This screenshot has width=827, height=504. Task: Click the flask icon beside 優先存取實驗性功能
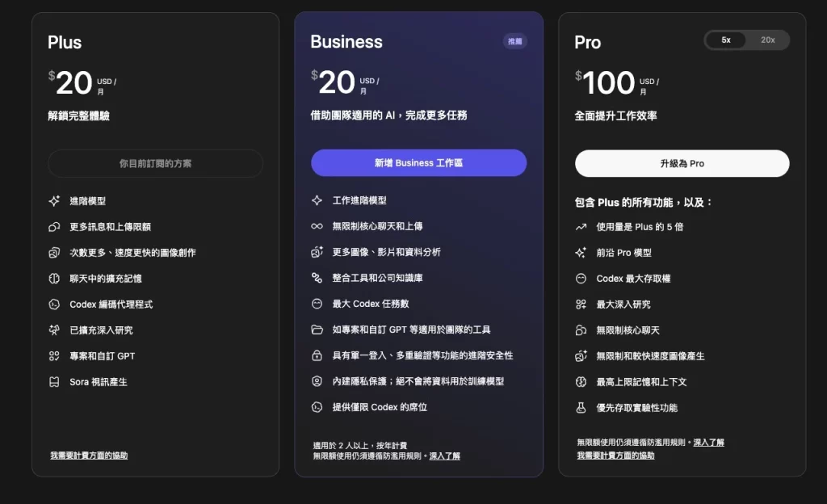coord(581,408)
